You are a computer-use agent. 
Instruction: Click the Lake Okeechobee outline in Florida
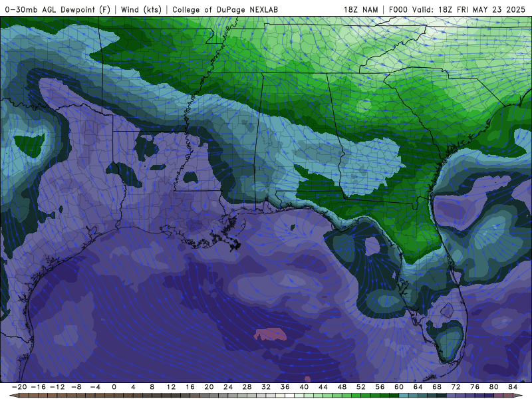[x=447, y=310]
